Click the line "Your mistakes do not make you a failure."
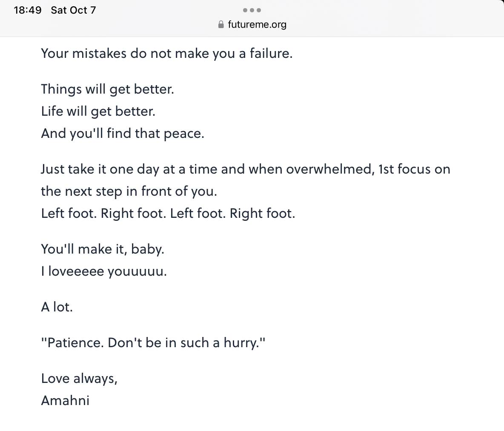 coord(167,53)
